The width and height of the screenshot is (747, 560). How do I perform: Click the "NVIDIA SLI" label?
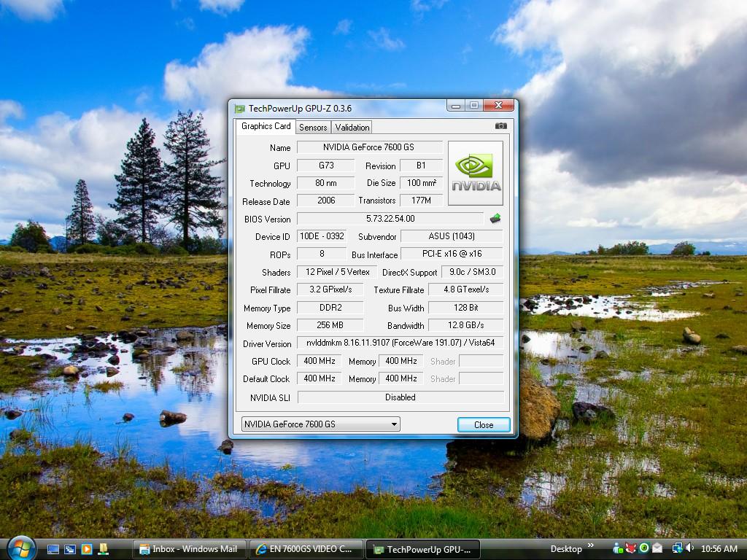click(x=270, y=398)
